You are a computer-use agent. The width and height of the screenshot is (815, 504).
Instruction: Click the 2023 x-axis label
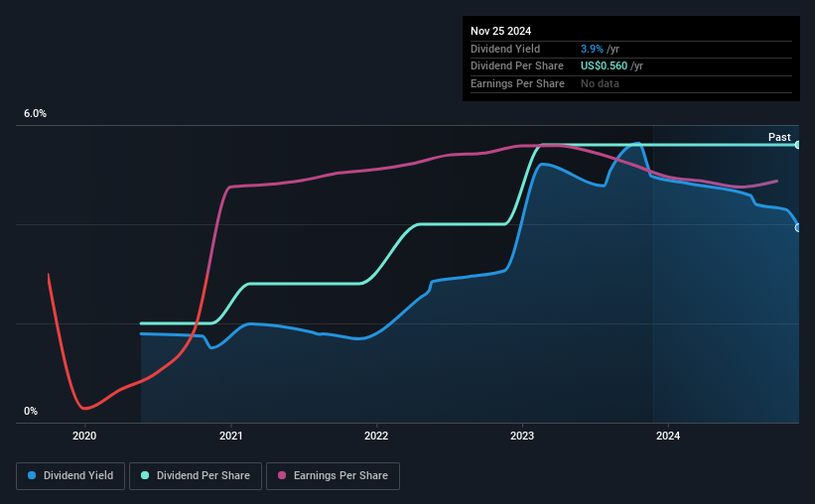point(522,436)
